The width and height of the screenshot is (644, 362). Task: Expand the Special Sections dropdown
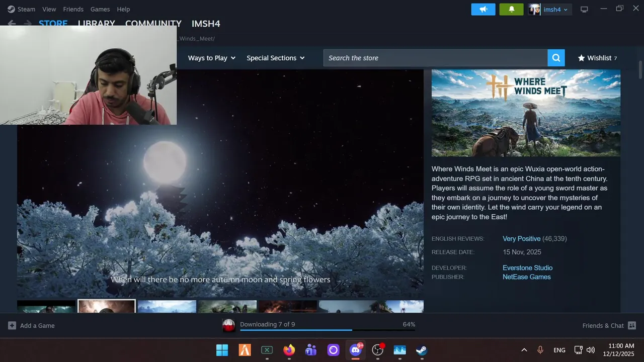click(276, 58)
